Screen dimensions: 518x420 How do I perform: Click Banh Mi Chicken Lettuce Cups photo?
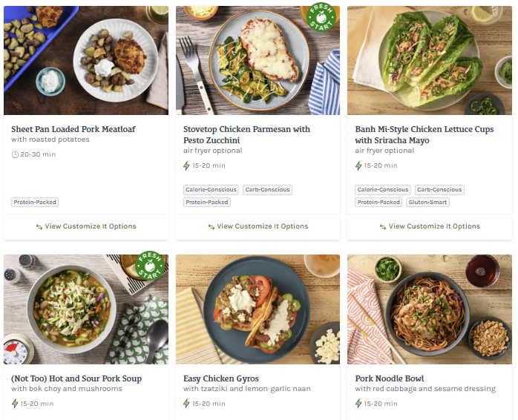(x=430, y=60)
